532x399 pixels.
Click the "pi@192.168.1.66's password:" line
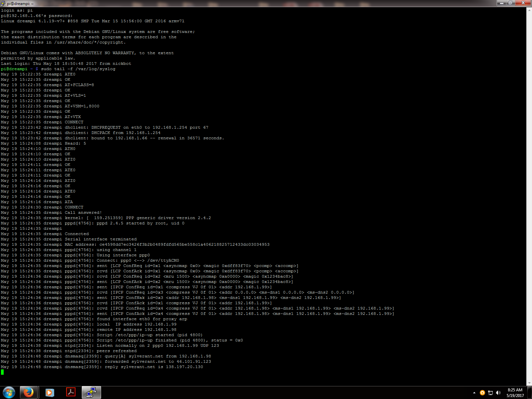[x=37, y=16]
